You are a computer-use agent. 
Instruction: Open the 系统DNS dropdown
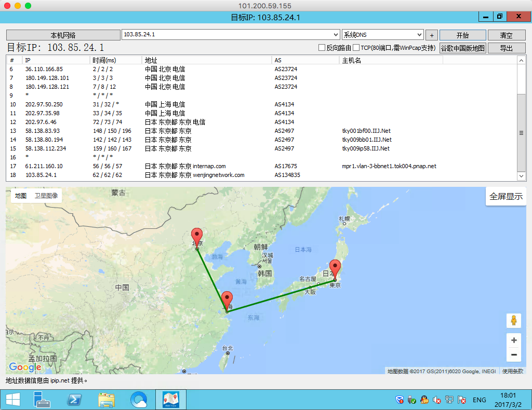pos(419,35)
